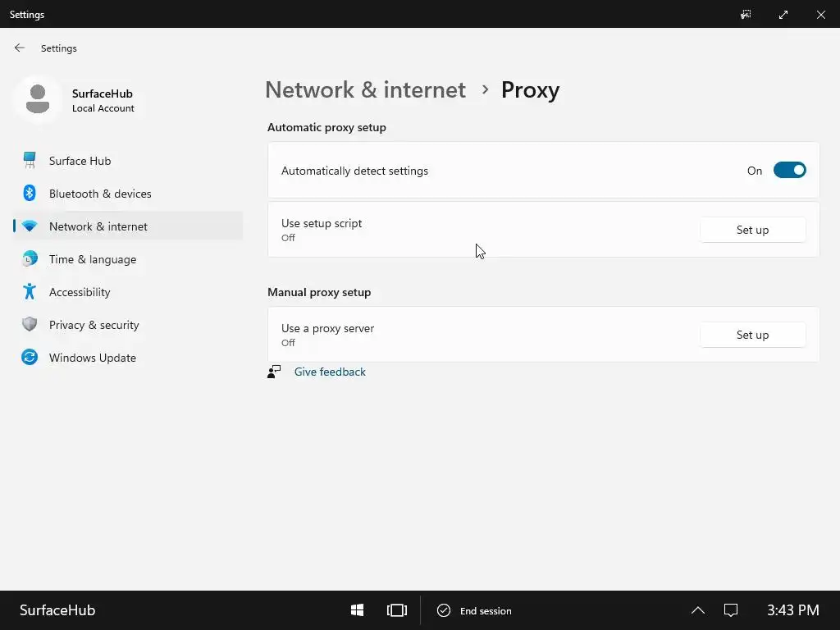Open the Windows Start button
840x630 pixels.
point(358,610)
